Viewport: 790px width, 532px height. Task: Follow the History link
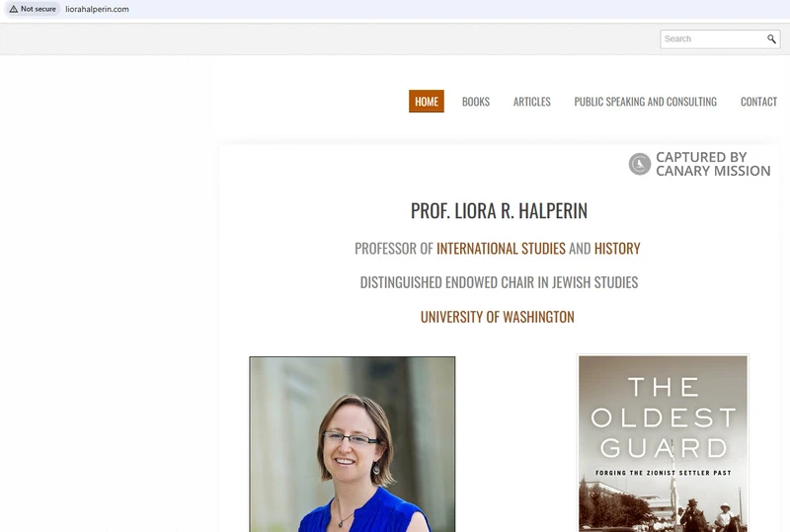coord(617,249)
